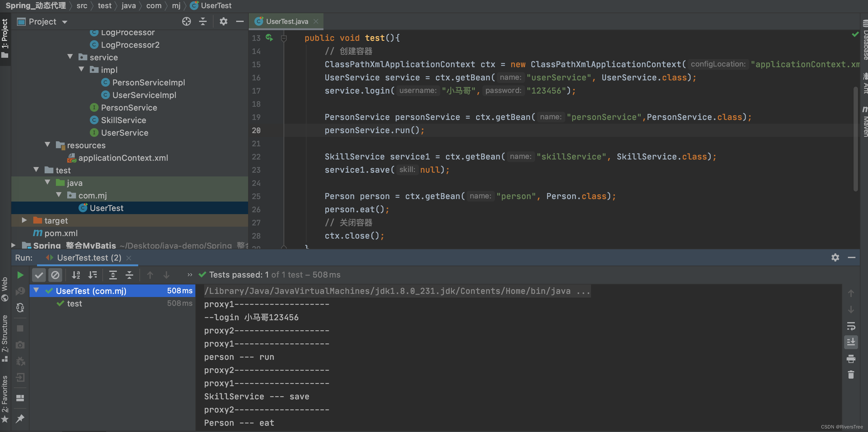Click the Locate file crosshair icon

pyautogui.click(x=186, y=22)
